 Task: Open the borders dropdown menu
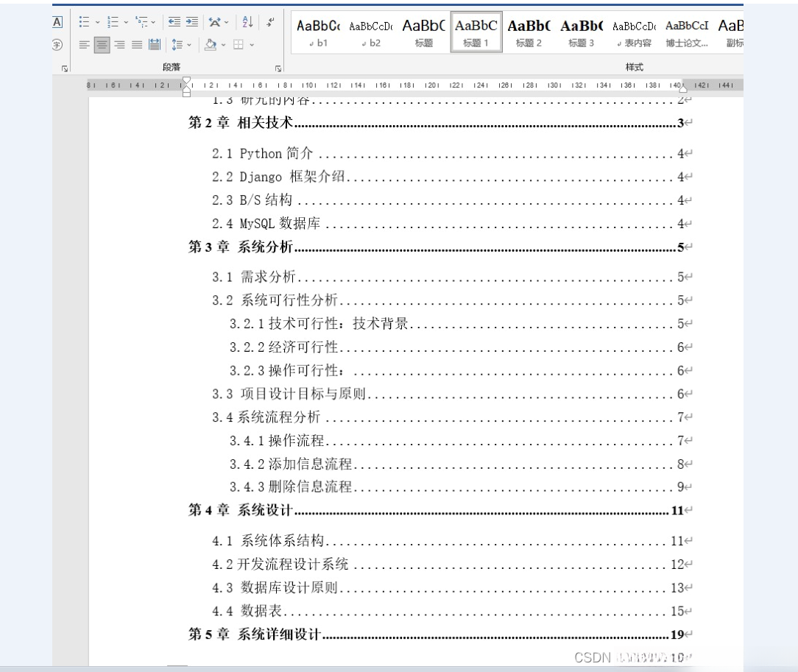click(253, 45)
